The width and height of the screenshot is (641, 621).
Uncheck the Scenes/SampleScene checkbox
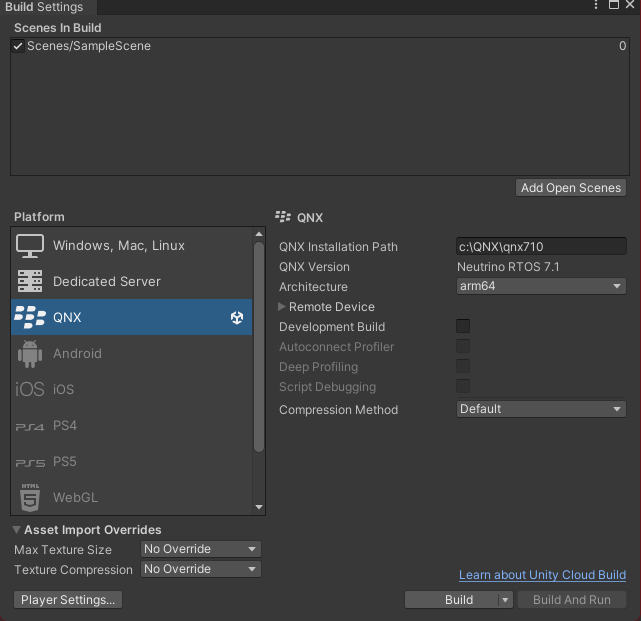click(18, 46)
